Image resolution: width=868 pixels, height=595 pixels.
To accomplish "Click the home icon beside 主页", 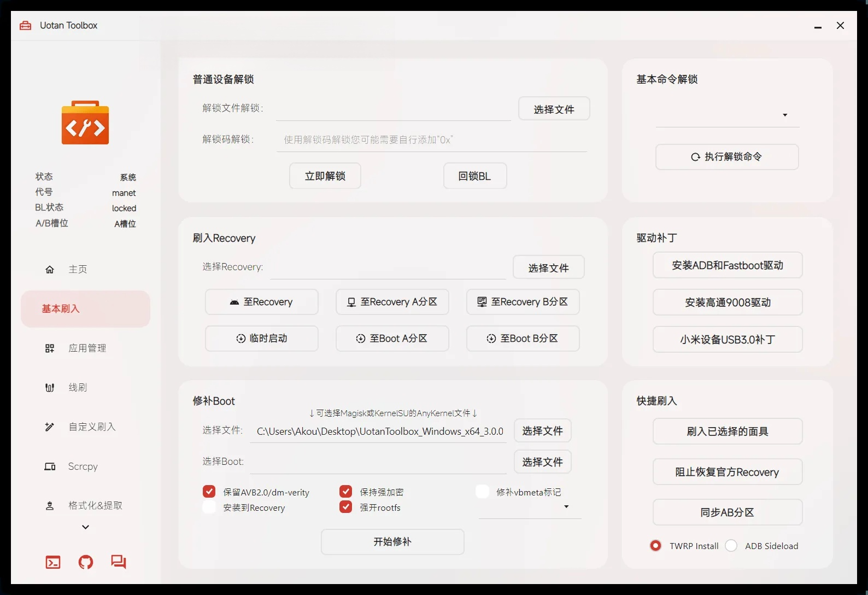I will click(50, 269).
